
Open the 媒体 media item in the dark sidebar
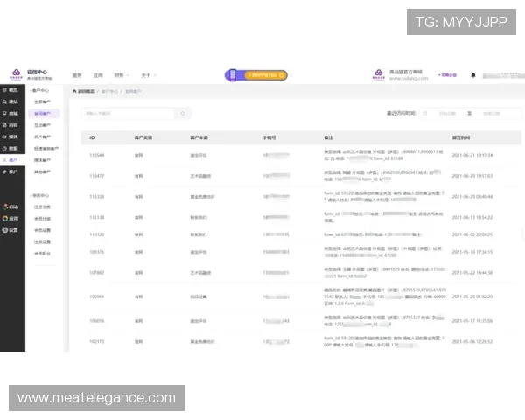click(x=10, y=136)
